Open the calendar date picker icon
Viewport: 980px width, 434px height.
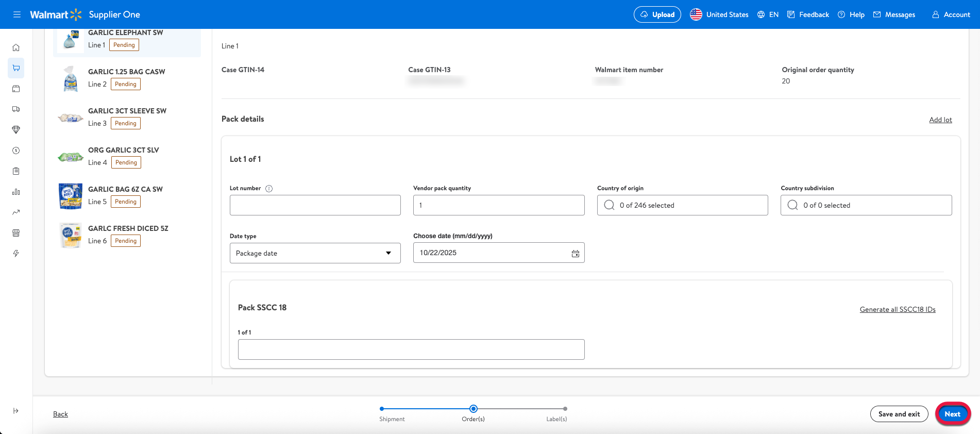pyautogui.click(x=575, y=254)
